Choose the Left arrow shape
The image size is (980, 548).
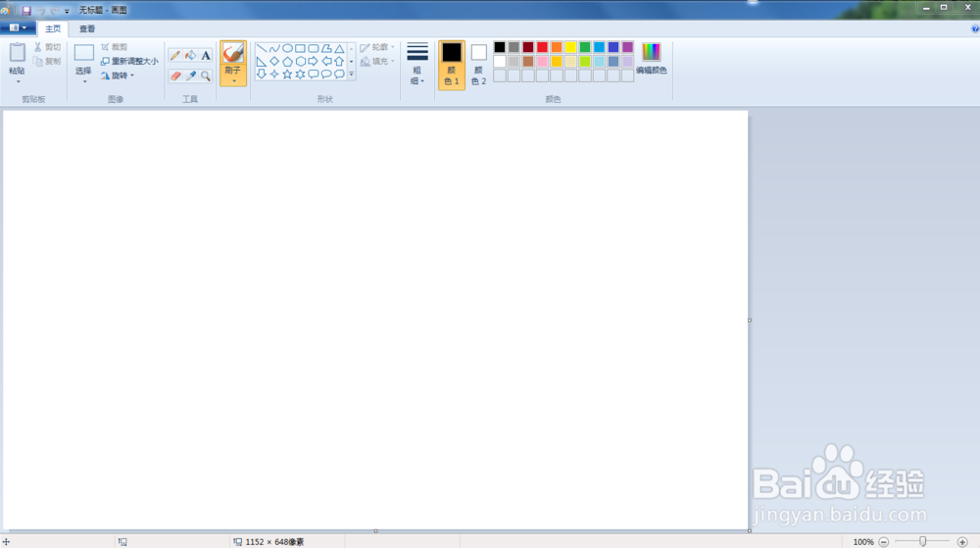(x=326, y=61)
